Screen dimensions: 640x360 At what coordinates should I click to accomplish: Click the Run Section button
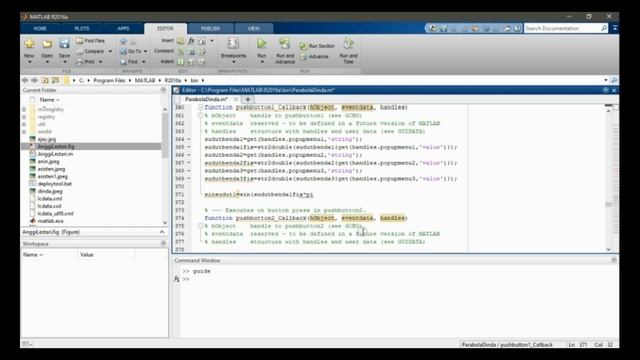coord(317,46)
